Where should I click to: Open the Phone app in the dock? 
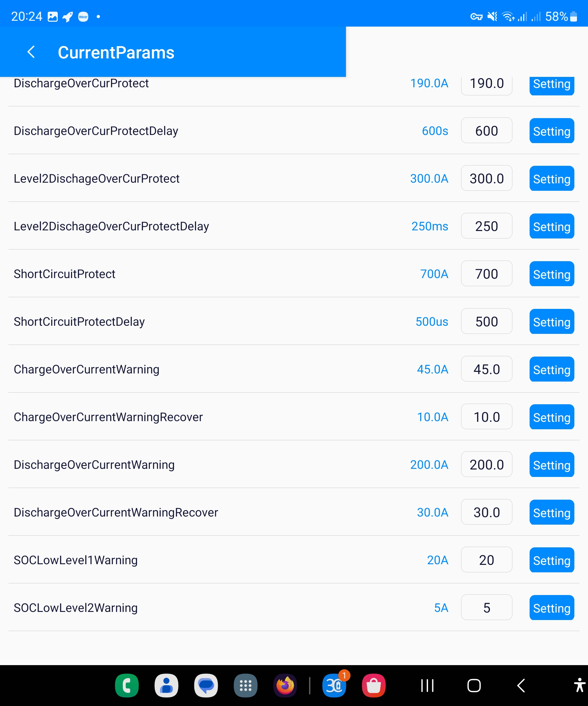tap(127, 685)
